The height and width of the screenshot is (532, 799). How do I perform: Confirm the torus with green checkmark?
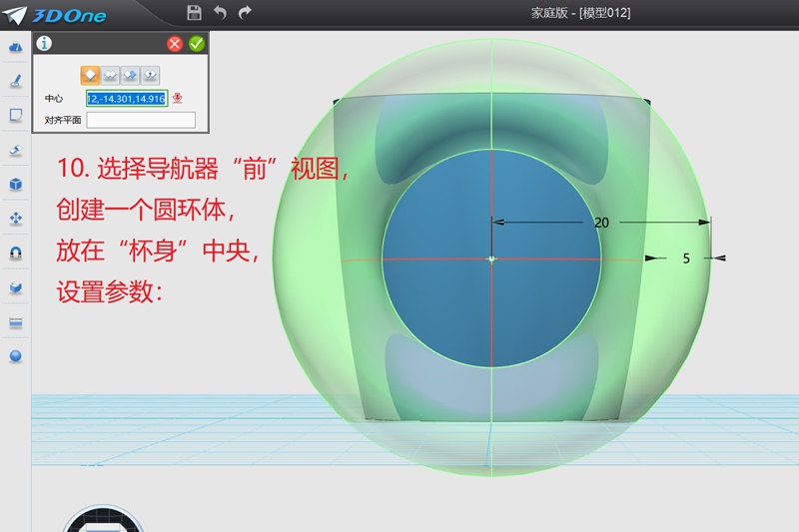click(x=197, y=44)
